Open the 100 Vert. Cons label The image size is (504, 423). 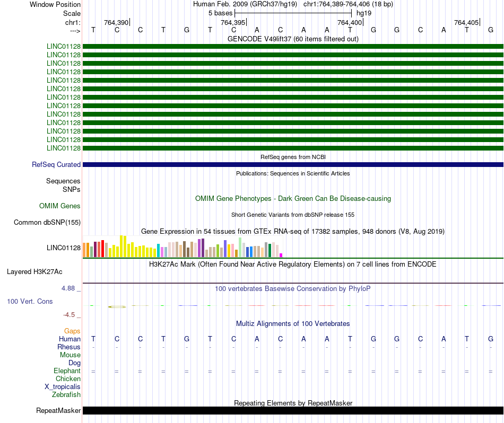pos(30,301)
